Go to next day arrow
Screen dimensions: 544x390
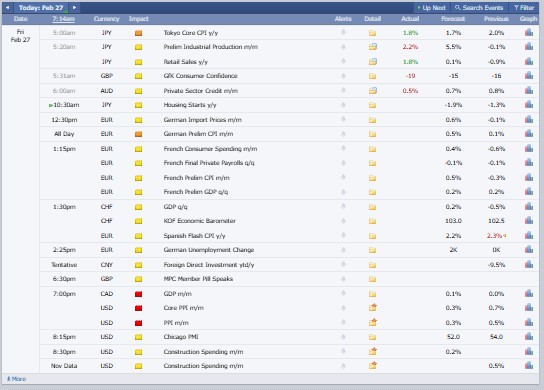(x=74, y=7)
